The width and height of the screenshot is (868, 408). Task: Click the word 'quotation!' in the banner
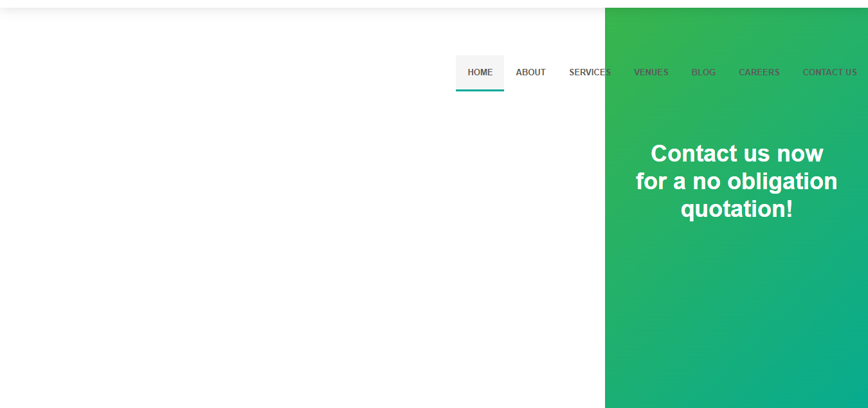pos(736,209)
